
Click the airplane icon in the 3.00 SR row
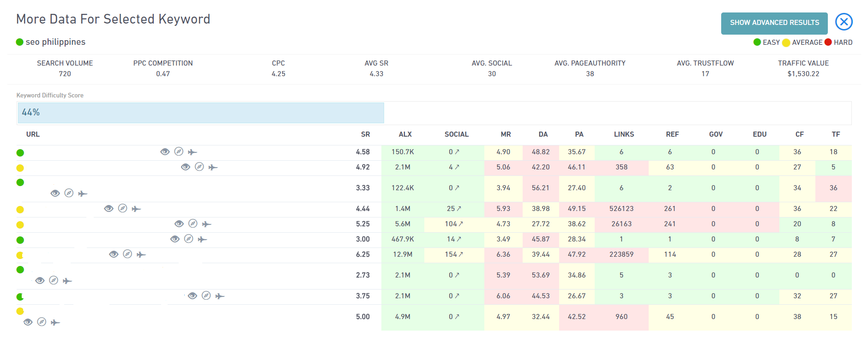202,240
